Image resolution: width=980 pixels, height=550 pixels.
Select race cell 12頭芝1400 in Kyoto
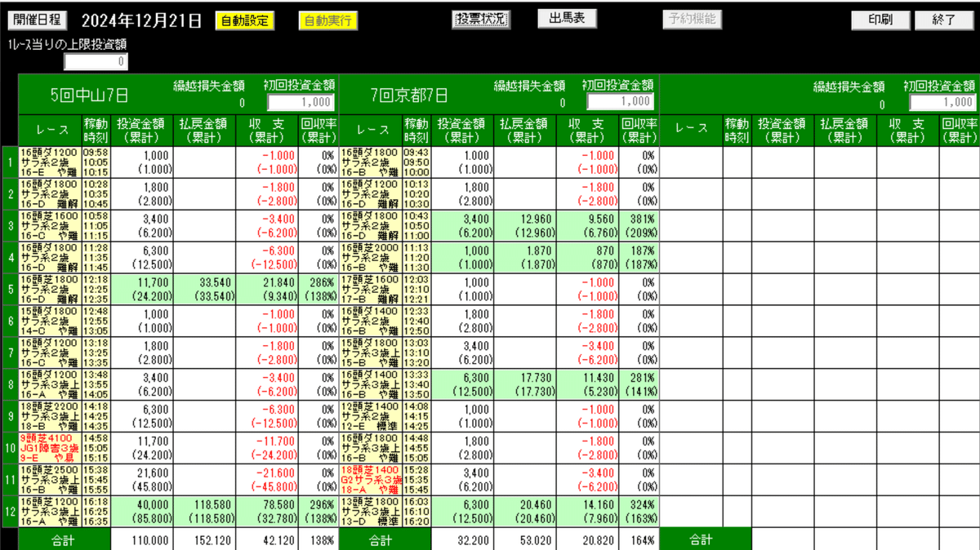[370, 416]
